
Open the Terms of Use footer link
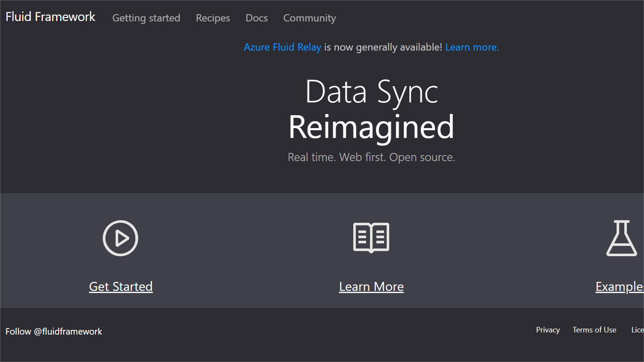(594, 330)
